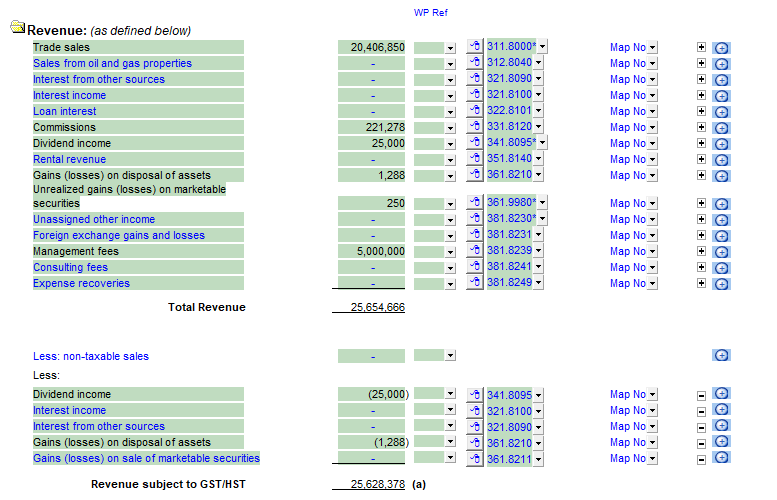The height and width of the screenshot is (500, 777).
Task: Click the link icon before 311.8000
Action: click(475, 47)
